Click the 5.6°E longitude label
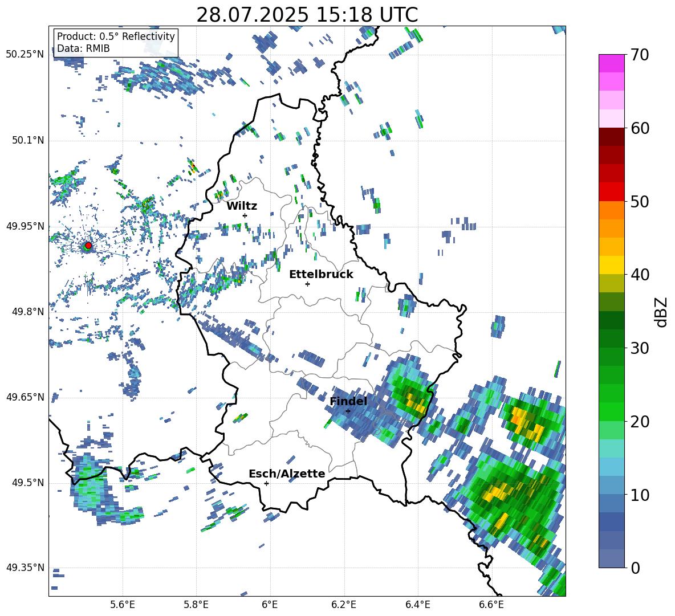Screen dimensions: 675x616 [123, 605]
